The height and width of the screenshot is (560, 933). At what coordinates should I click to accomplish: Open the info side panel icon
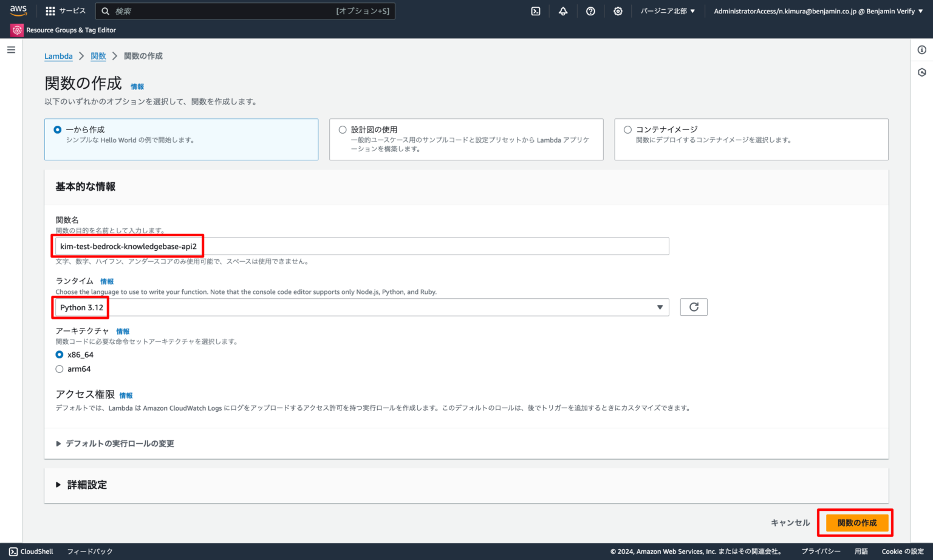pyautogui.click(x=921, y=49)
